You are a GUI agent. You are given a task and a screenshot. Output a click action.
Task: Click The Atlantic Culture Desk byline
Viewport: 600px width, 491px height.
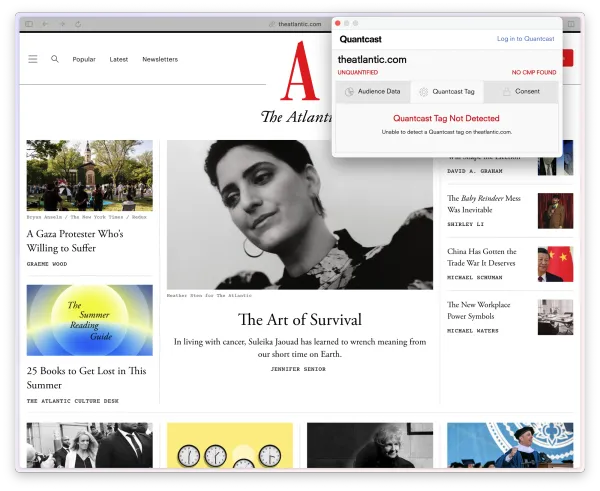[73, 401]
